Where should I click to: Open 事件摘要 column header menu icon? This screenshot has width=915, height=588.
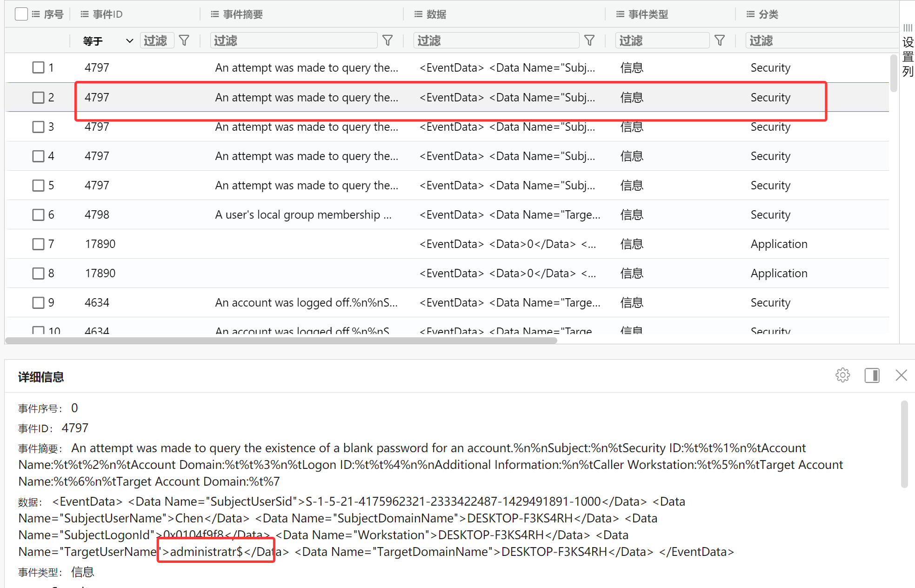tap(214, 14)
